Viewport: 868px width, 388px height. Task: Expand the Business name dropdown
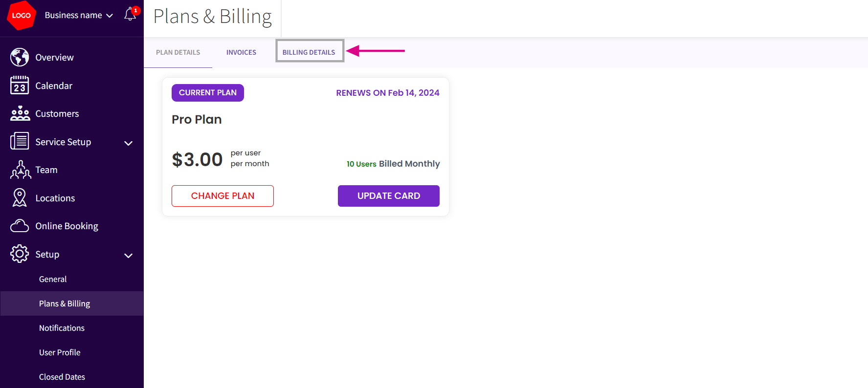(79, 15)
